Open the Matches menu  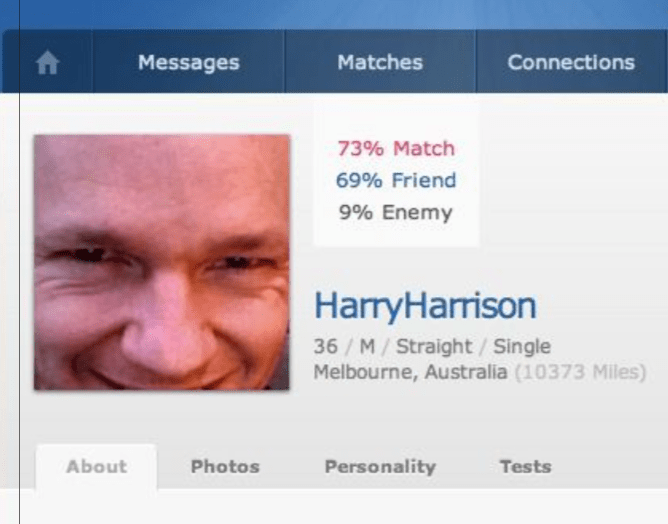tap(380, 62)
